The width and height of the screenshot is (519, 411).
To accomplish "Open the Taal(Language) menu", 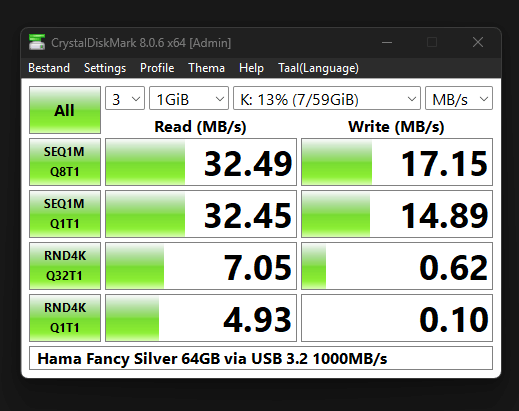I will tap(318, 68).
